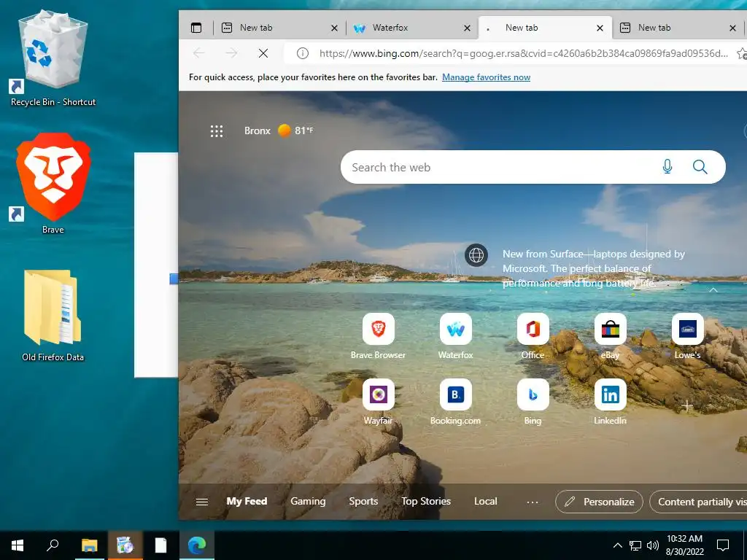Select the Local feed section

pos(485,502)
